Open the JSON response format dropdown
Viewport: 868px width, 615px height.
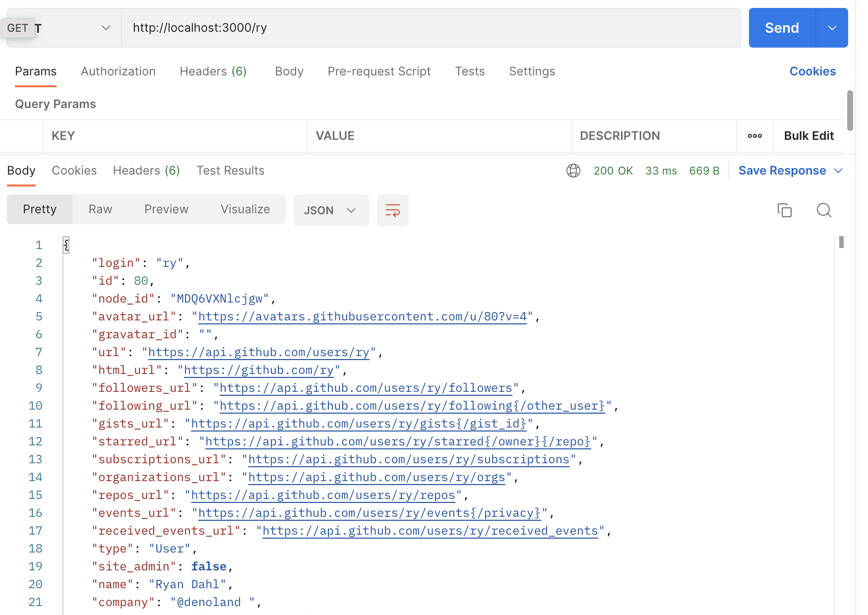(331, 210)
